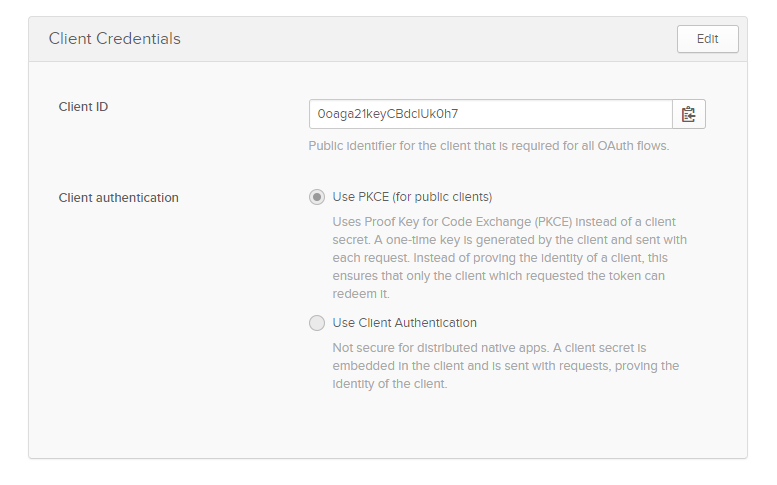
Task: Click the Proof Key for Code Exchange description
Action: point(506,222)
